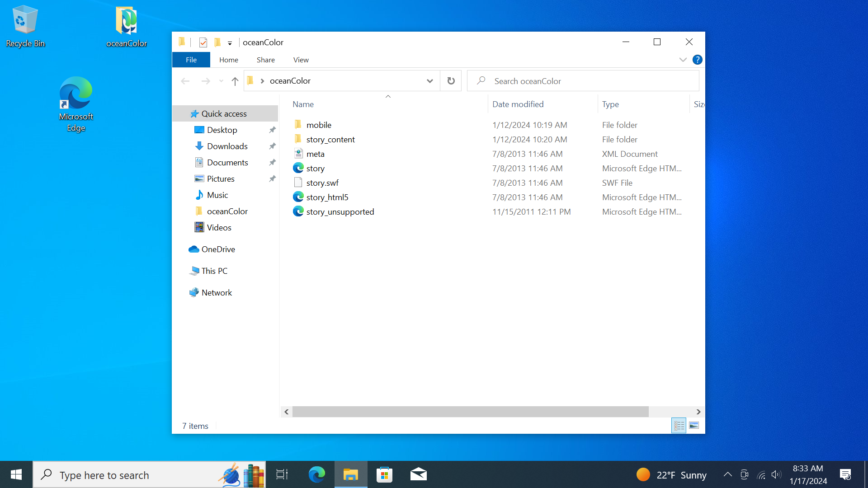The height and width of the screenshot is (488, 868).
Task: Launch Edge from the taskbar
Action: [x=317, y=474]
